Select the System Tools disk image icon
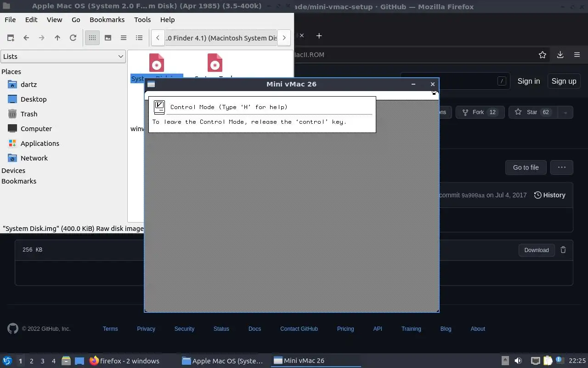Viewport: 588px width, 368px height. (x=215, y=63)
